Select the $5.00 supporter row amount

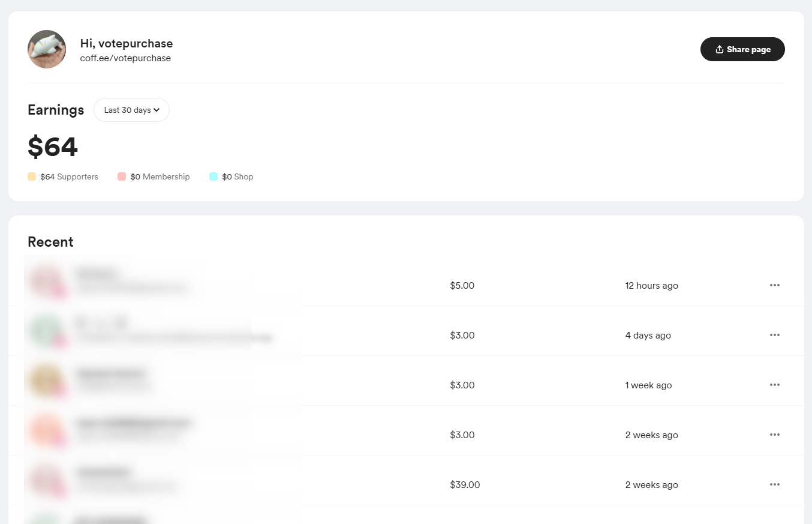462,286
